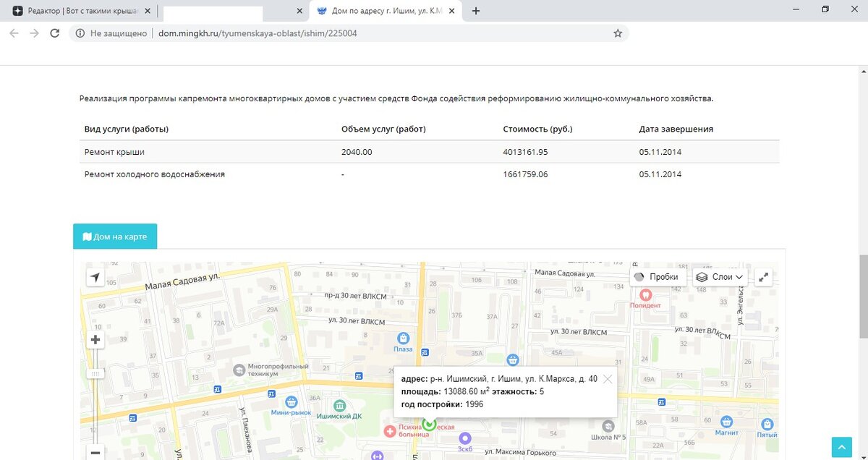The width and height of the screenshot is (868, 460).
Task: Click the Ишимский ДК theater icon on the map
Action: pos(339,406)
